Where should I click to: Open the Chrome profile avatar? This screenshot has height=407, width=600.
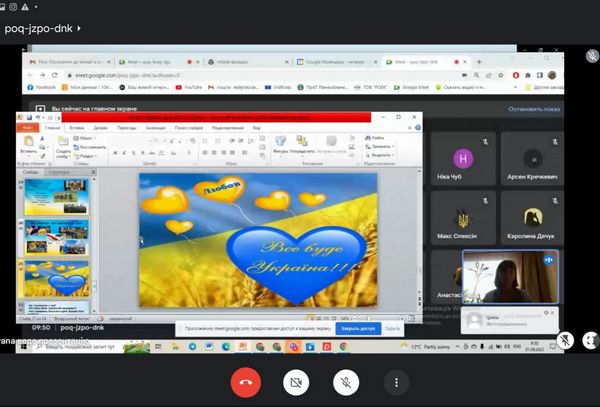pos(551,75)
